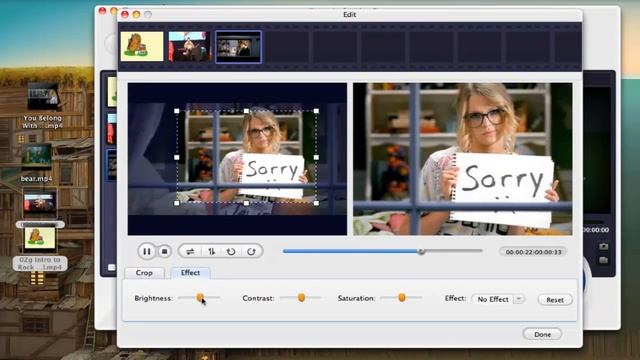Screen dimensions: 640x360
Task: Minimize the Edit window
Action: pyautogui.click(x=136, y=15)
